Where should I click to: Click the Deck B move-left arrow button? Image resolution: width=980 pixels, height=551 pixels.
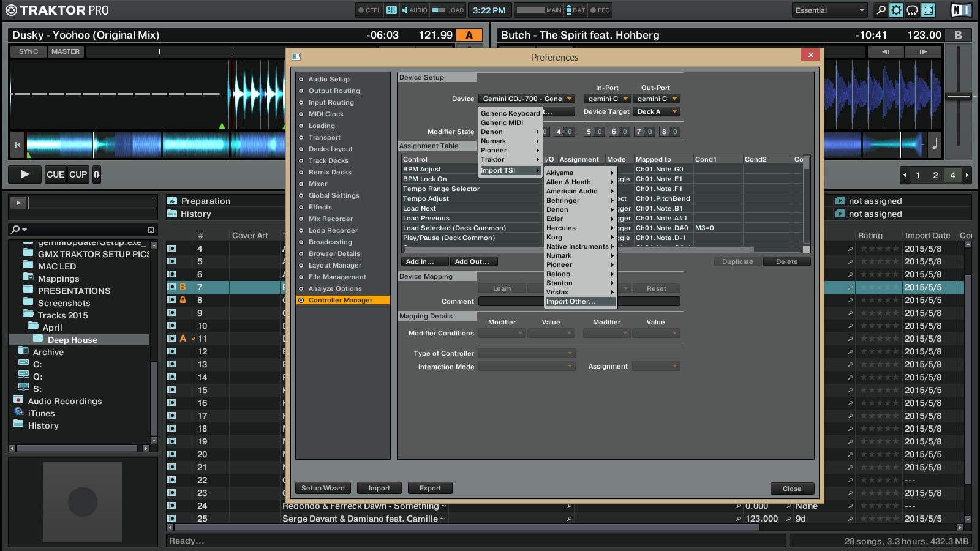click(x=886, y=52)
